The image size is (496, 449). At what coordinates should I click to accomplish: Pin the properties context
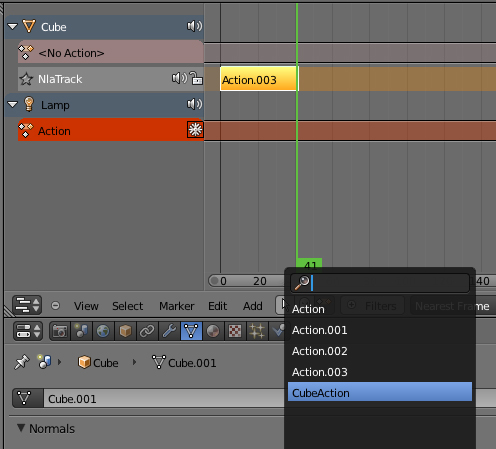pyautogui.click(x=22, y=362)
